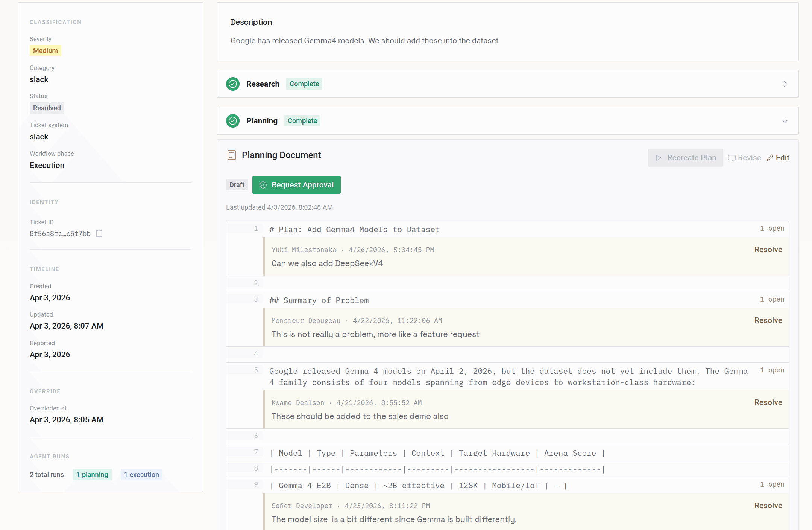Click 'Overridden at Apr 3, 2026, 8:05 AM' value

[x=67, y=420]
